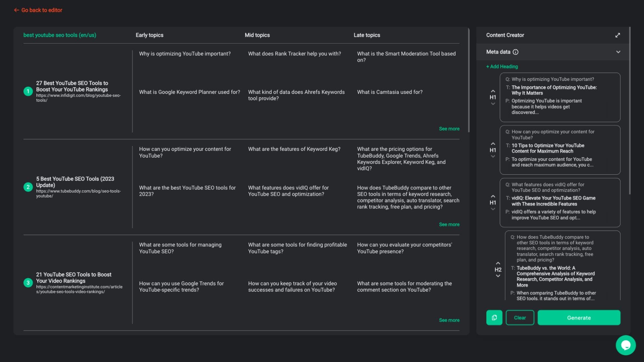Expand the Meta data section chevron
Viewport: 644px width, 362px height.
[x=618, y=52]
